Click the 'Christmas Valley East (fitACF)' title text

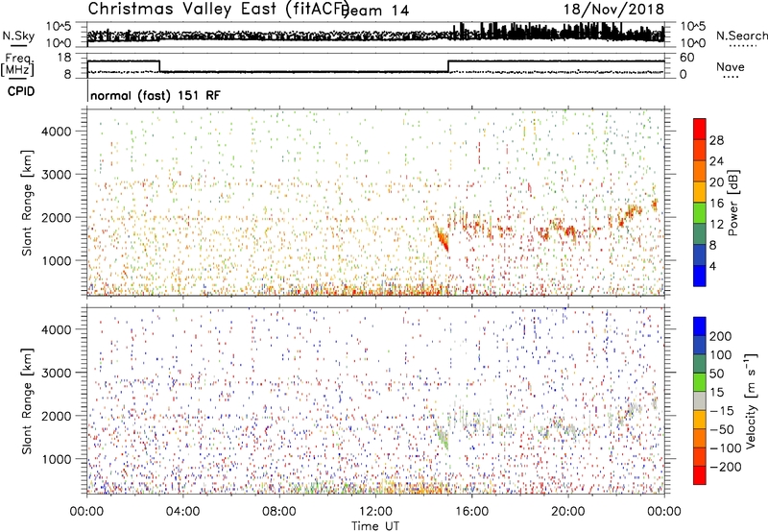(219, 10)
